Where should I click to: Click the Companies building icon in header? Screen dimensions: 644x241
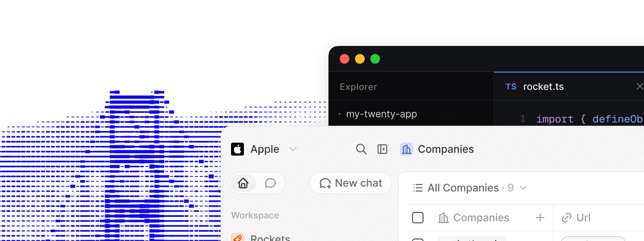click(x=407, y=149)
